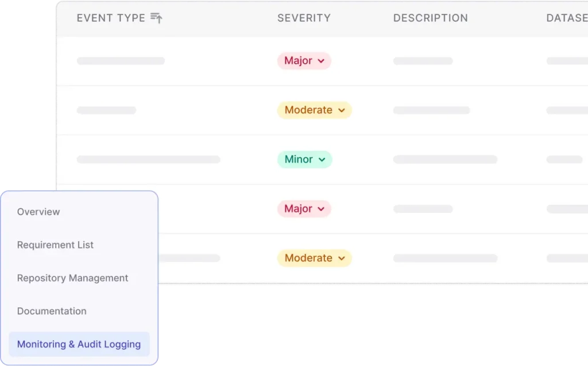Select Monitoring & Audit Logging
This screenshot has height=366, width=588.
pyautogui.click(x=79, y=345)
